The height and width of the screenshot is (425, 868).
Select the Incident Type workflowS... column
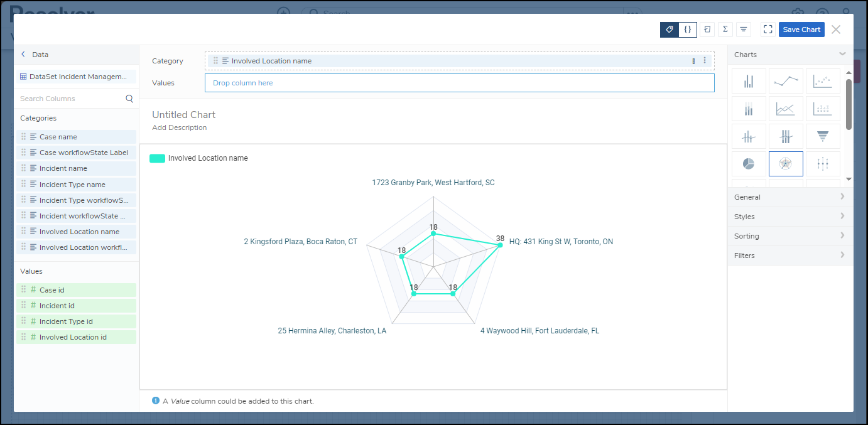point(76,200)
